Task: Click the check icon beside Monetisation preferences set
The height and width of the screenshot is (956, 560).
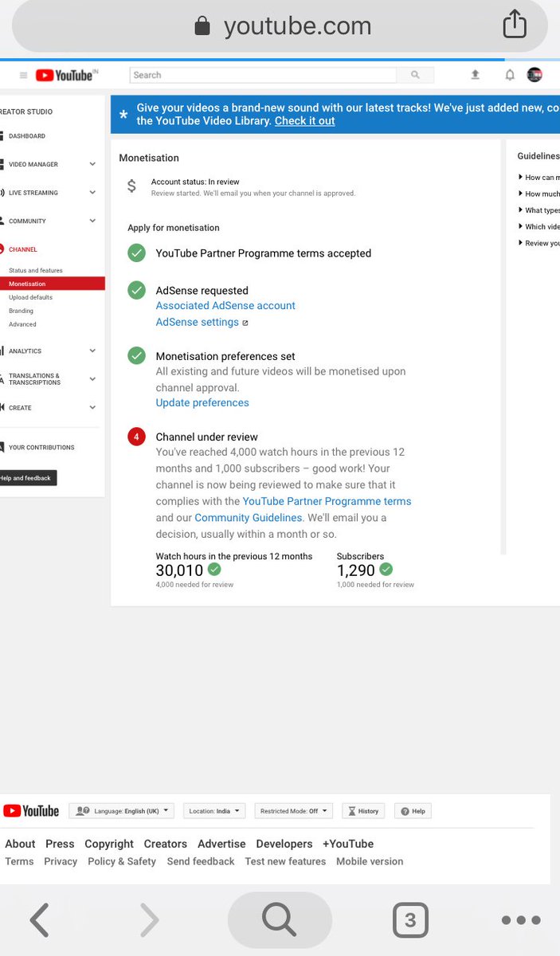Action: click(x=136, y=355)
